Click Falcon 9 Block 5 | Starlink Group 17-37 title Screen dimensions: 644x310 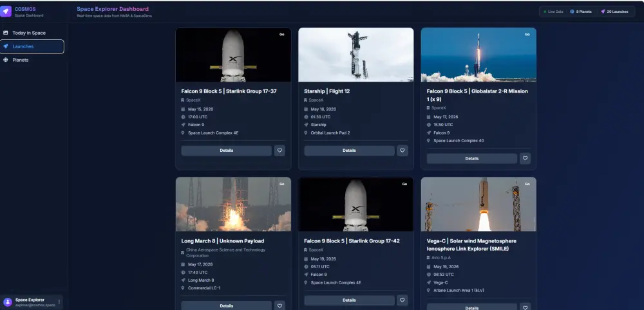click(229, 91)
